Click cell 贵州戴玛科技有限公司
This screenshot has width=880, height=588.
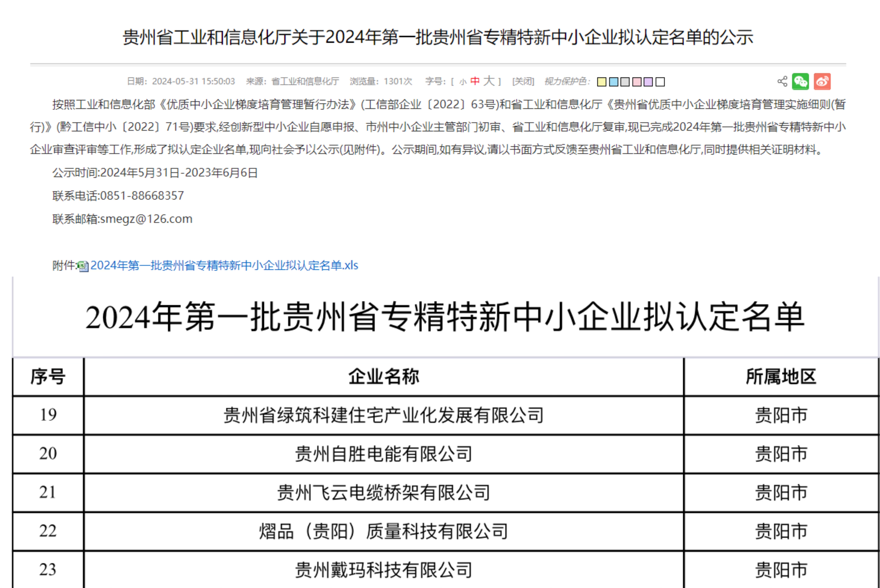pos(384,570)
